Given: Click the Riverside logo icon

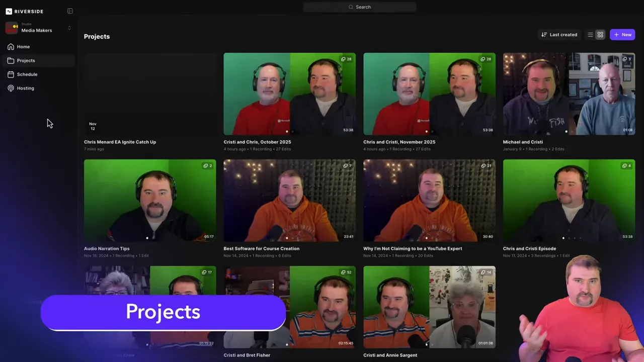Looking at the screenshot, I should tap(8, 11).
